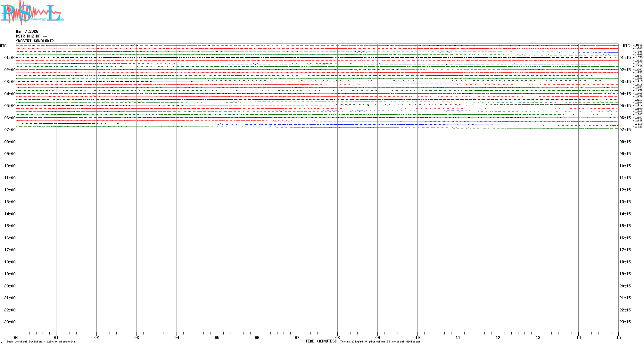
Task: Click the 'Mar 7,2026' date header
Action: coord(27,31)
